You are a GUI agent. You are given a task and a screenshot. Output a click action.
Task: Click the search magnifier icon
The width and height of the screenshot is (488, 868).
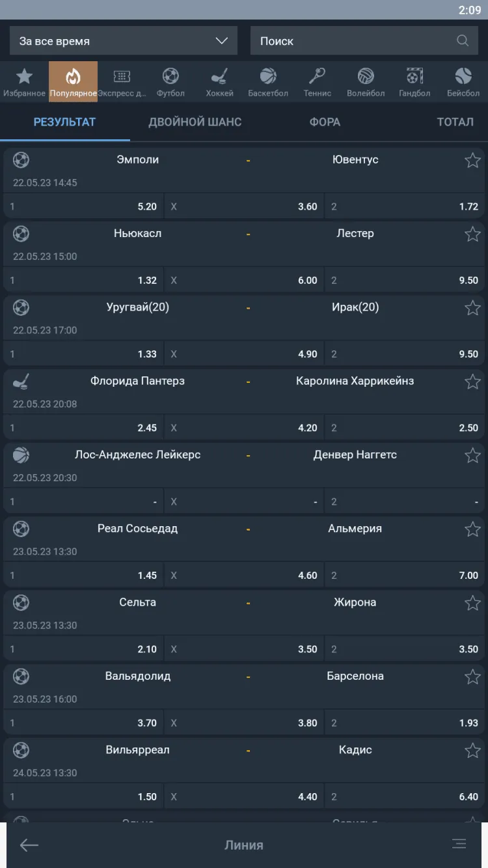[x=463, y=41]
